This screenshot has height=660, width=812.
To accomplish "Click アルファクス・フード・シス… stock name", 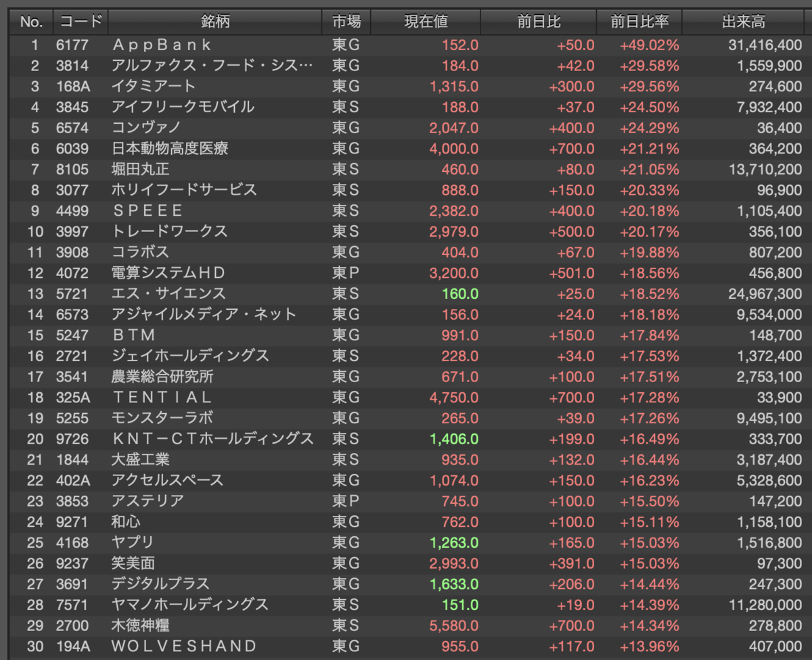I will (212, 66).
